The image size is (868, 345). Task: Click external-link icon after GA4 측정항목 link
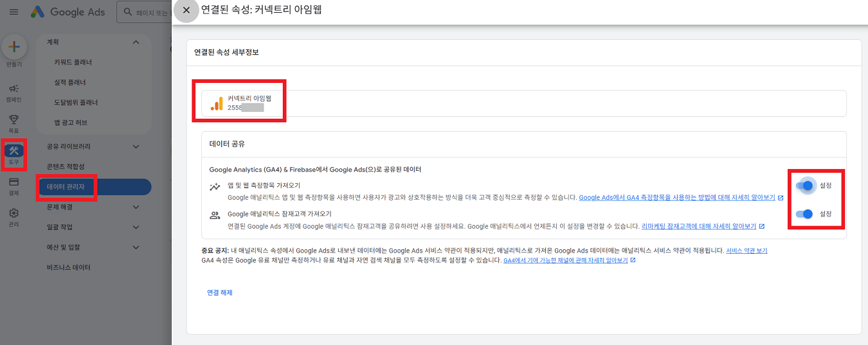tap(781, 198)
